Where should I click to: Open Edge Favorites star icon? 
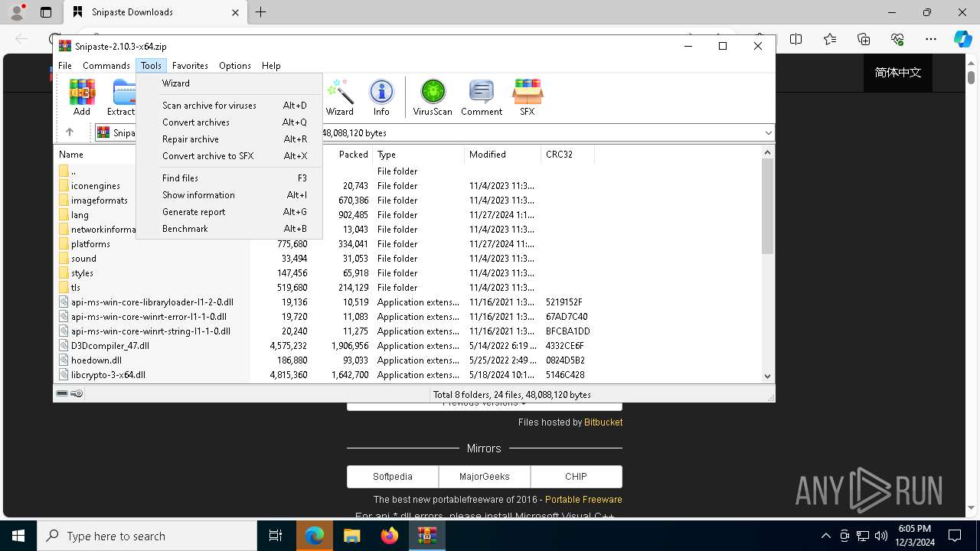coord(830,39)
